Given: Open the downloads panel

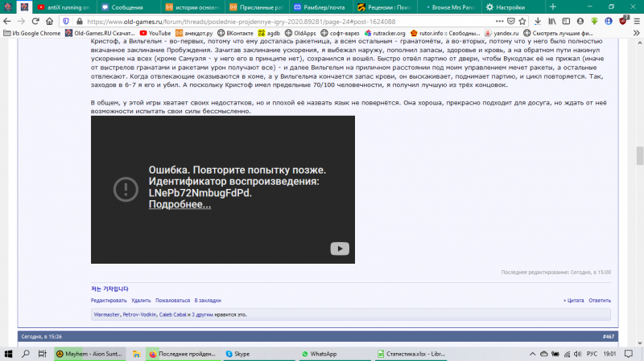Looking at the screenshot, I should coord(538,22).
